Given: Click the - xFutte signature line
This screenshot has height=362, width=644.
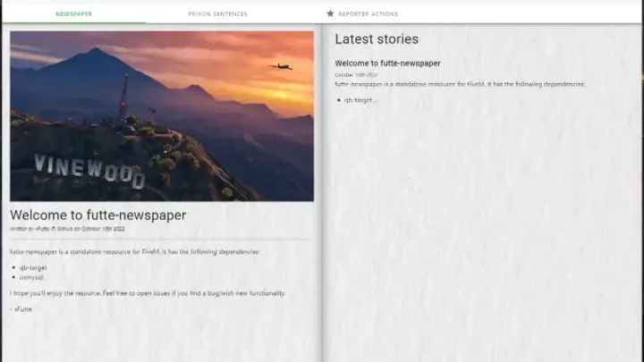Looking at the screenshot, I should pyautogui.click(x=21, y=309).
